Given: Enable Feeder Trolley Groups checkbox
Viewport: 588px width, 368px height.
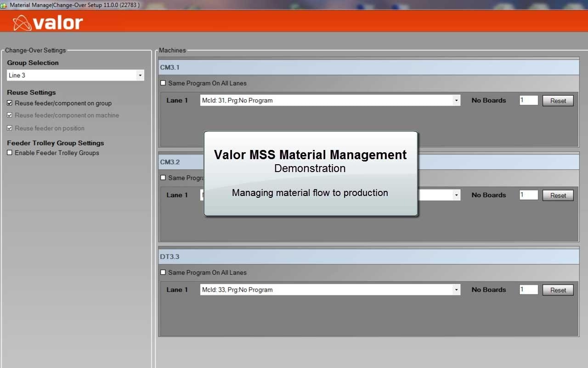Looking at the screenshot, I should tap(10, 153).
